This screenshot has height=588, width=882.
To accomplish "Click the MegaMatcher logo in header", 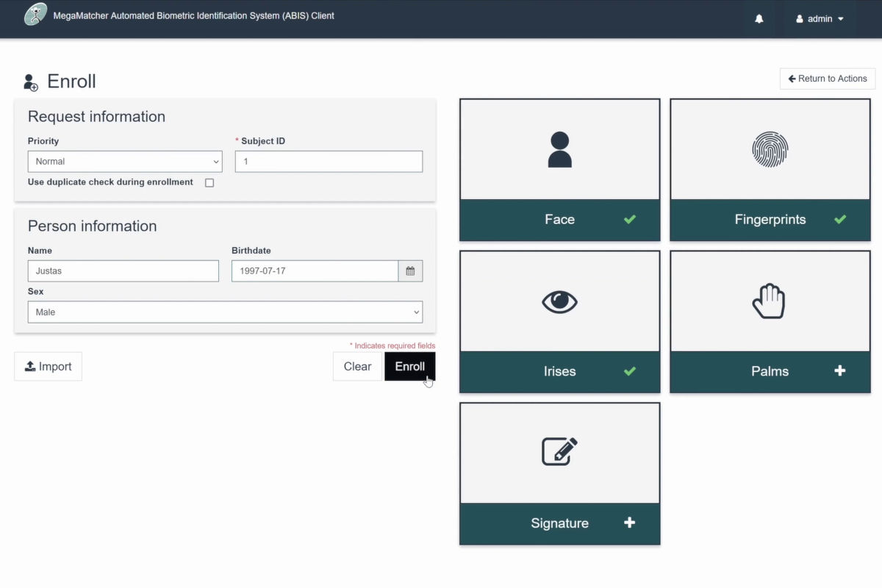I will coord(35,15).
